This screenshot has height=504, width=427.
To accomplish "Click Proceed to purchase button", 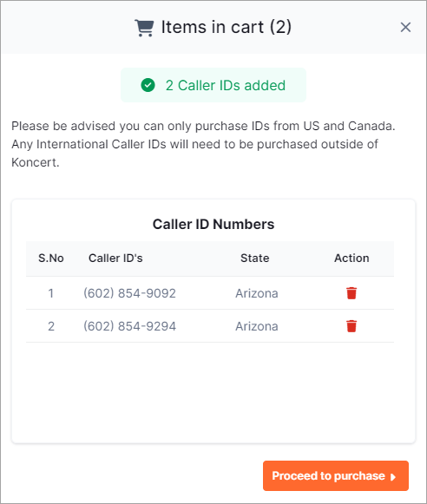I will pyautogui.click(x=336, y=475).
